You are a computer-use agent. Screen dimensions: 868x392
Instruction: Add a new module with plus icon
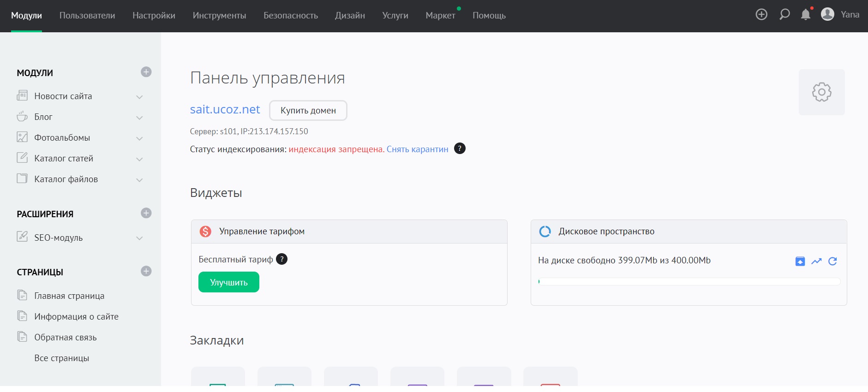146,72
